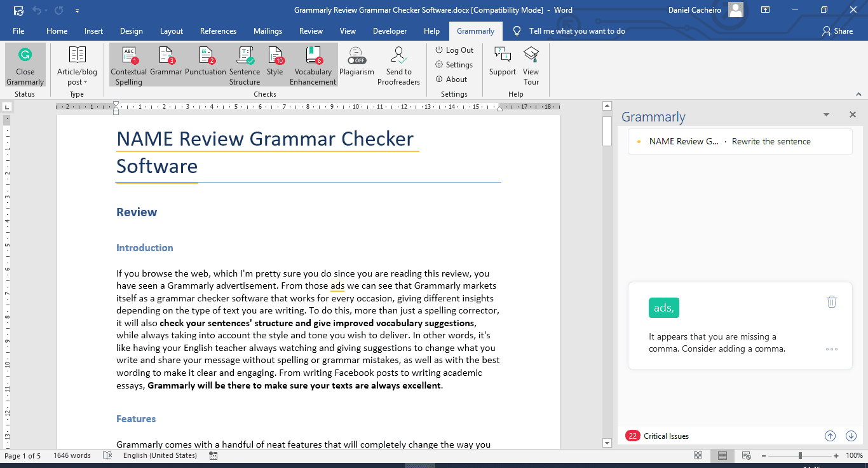This screenshot has height=468, width=868.
Task: Delete the 'ads' suggestion via trash icon
Action: 832,301
